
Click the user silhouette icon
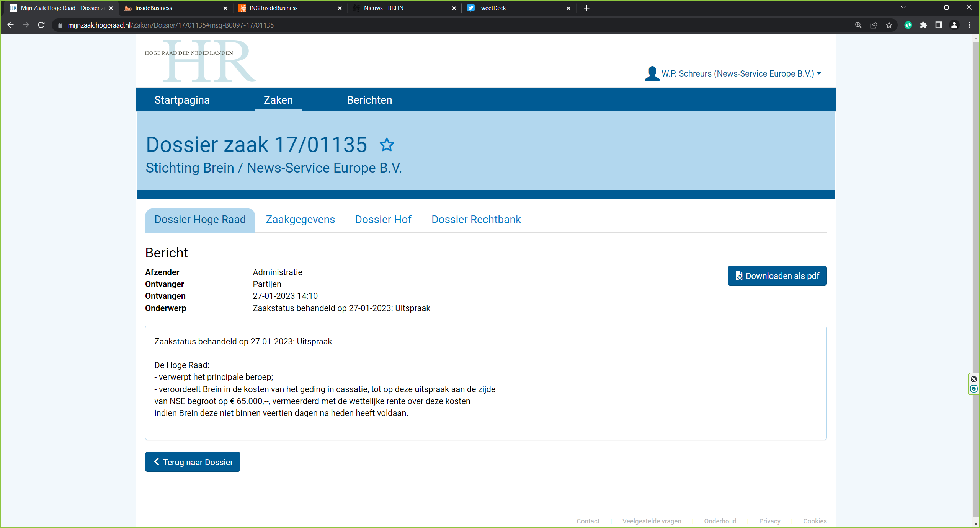click(x=652, y=73)
